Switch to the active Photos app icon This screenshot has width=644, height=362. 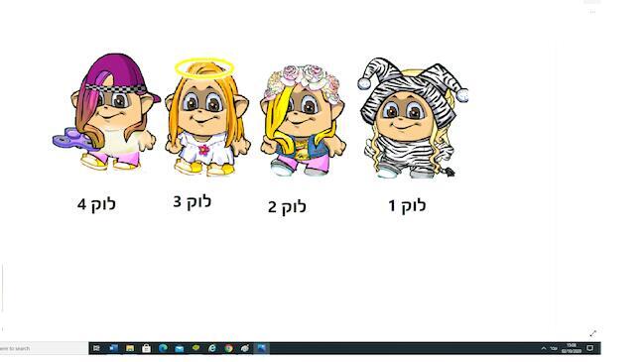tap(261, 348)
